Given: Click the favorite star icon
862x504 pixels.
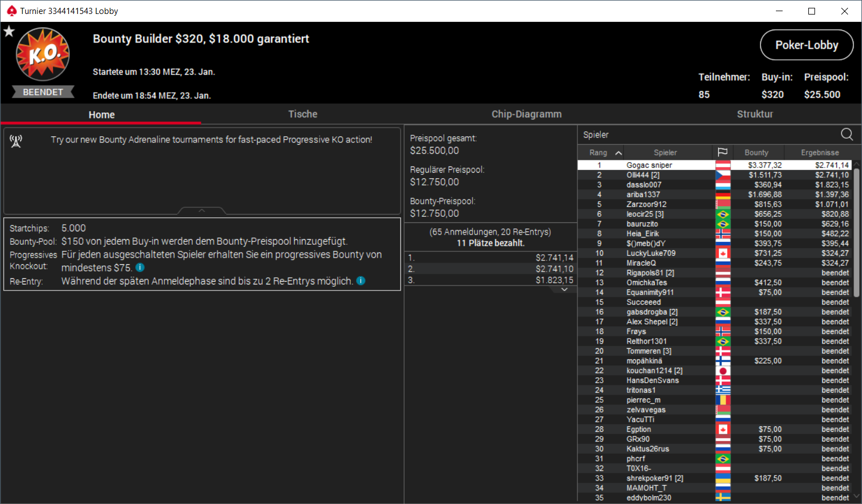Looking at the screenshot, I should 9,31.
